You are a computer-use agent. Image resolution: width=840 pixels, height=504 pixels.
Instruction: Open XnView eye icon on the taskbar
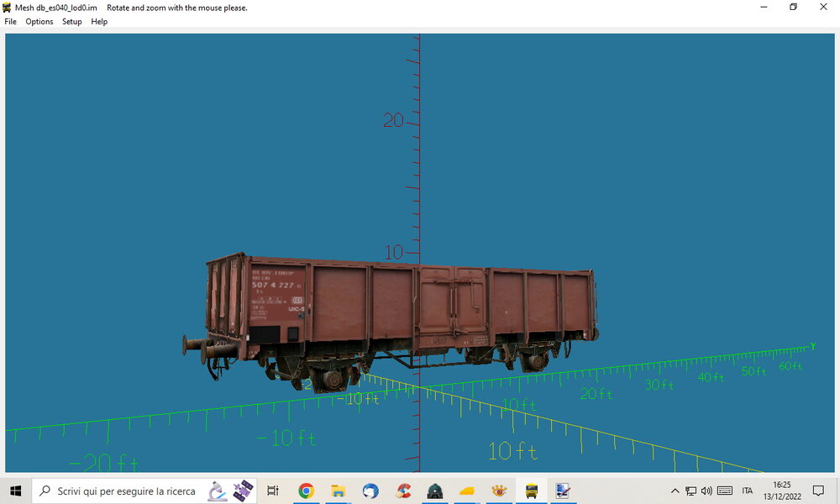coord(499,491)
